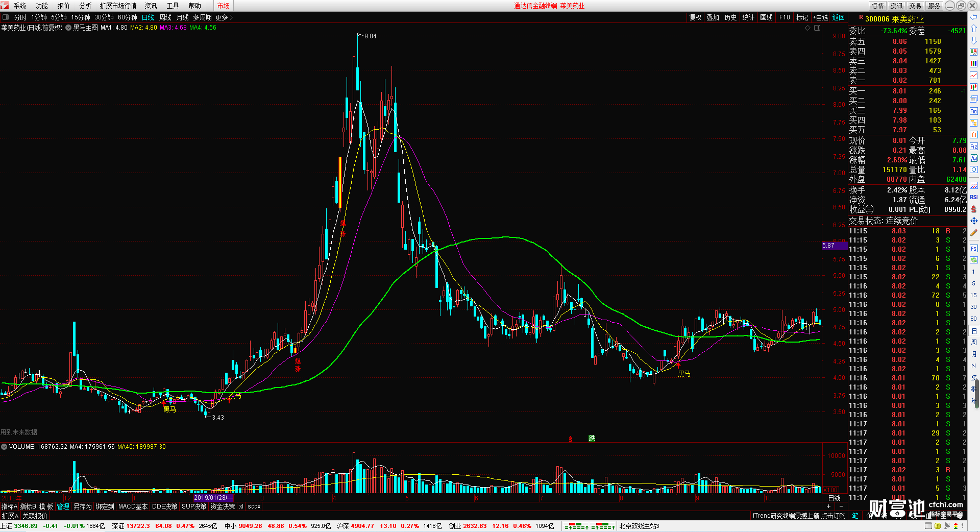Click the minus zoom-out button below chart
The width and height of the screenshot is (980, 532).
(x=841, y=506)
